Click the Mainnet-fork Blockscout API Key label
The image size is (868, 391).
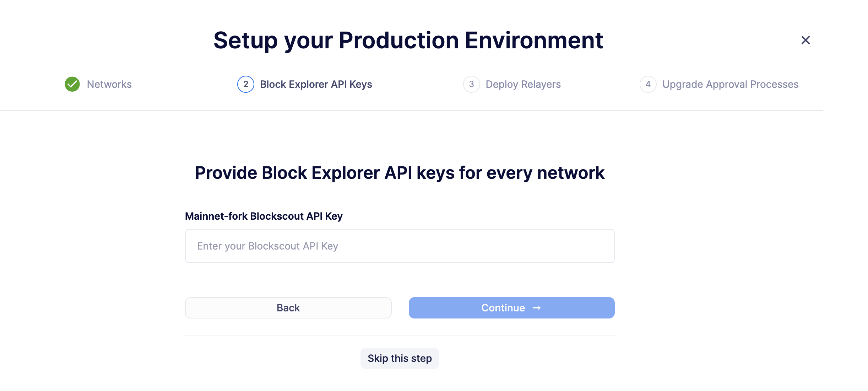pos(264,216)
